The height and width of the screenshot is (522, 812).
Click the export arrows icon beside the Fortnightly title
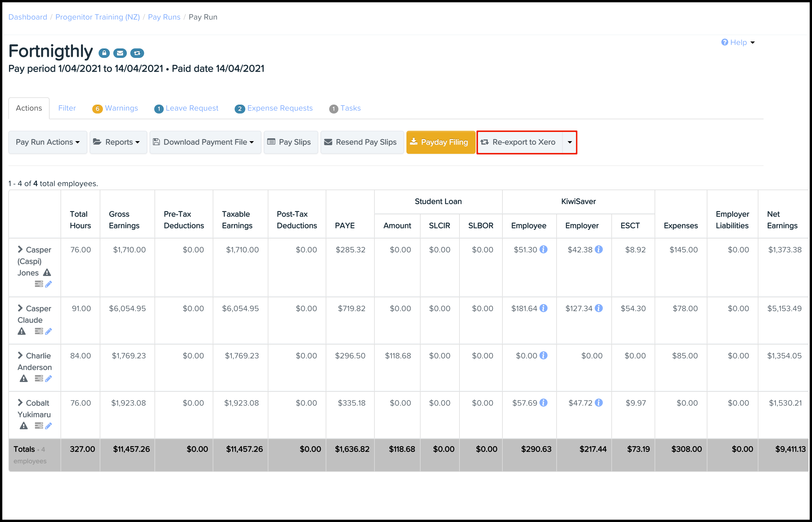click(x=137, y=53)
